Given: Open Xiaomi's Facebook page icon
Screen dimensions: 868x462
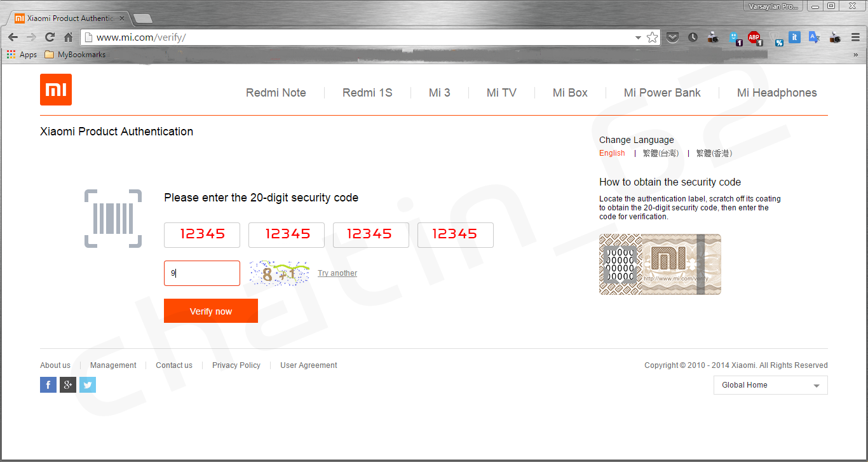Looking at the screenshot, I should pos(48,384).
